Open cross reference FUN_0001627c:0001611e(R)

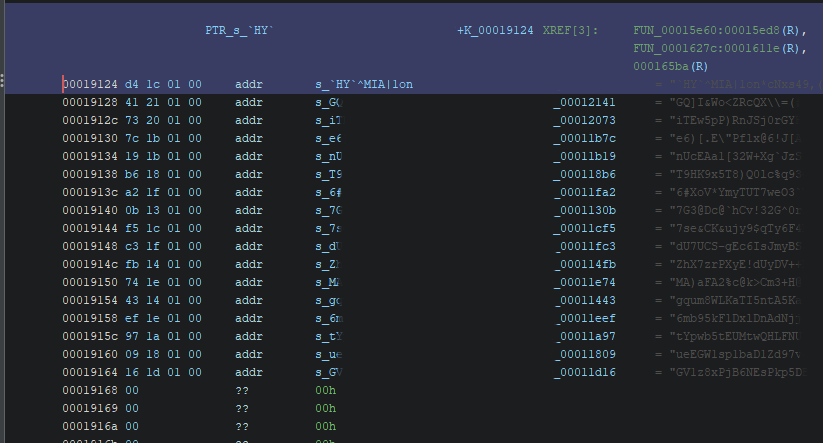click(x=720, y=48)
